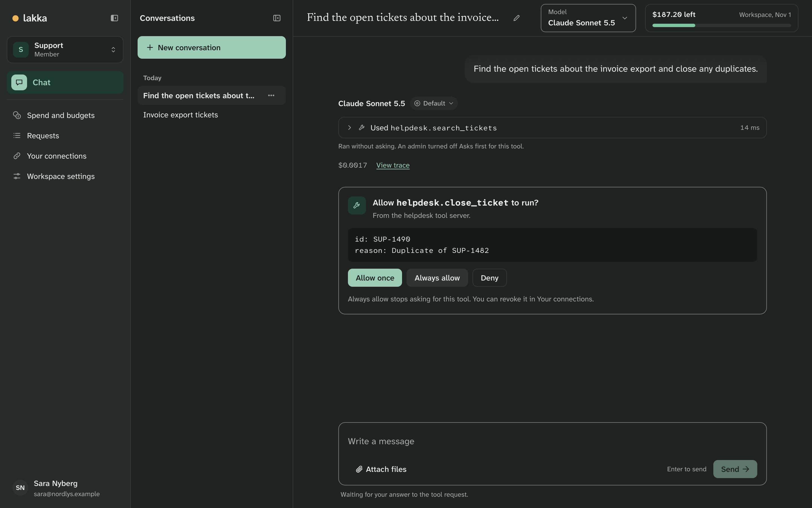Collapse the Conversations panel
The width and height of the screenshot is (812, 508).
tap(277, 18)
